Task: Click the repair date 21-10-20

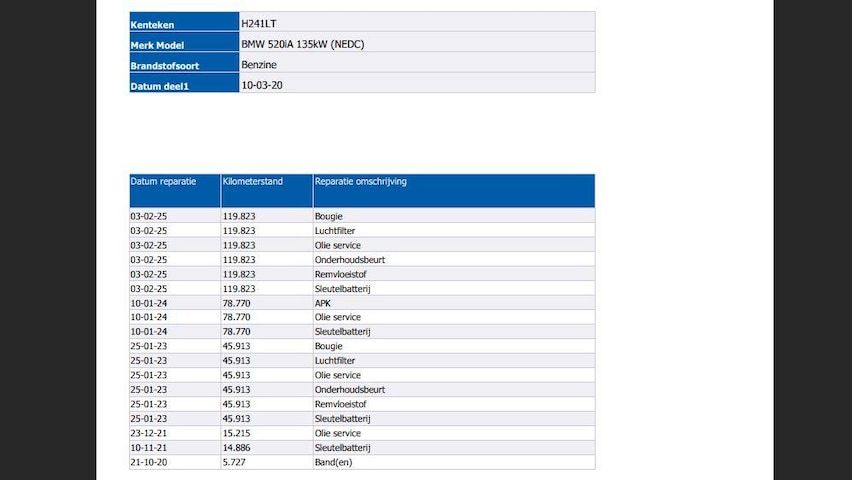Action: 148,463
